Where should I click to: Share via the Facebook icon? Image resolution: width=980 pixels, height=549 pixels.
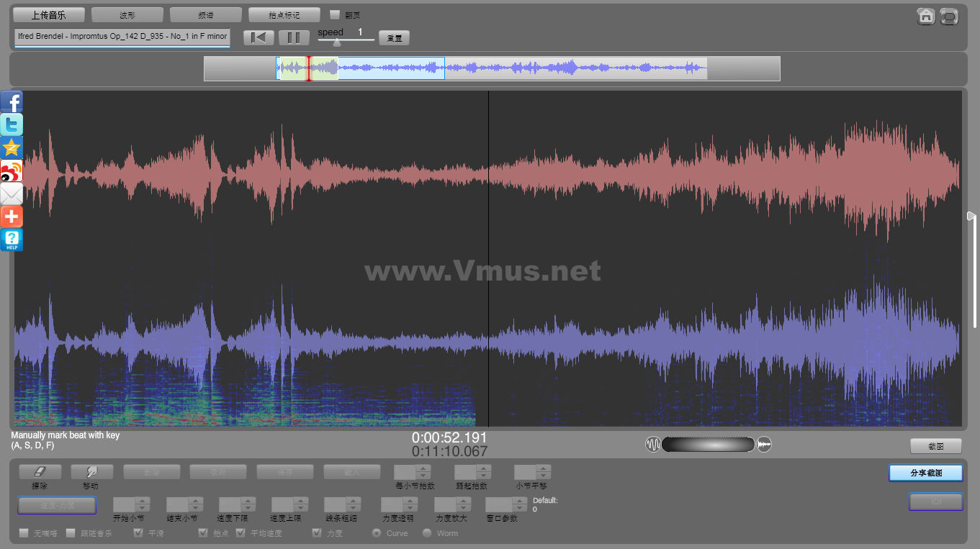tap(12, 102)
